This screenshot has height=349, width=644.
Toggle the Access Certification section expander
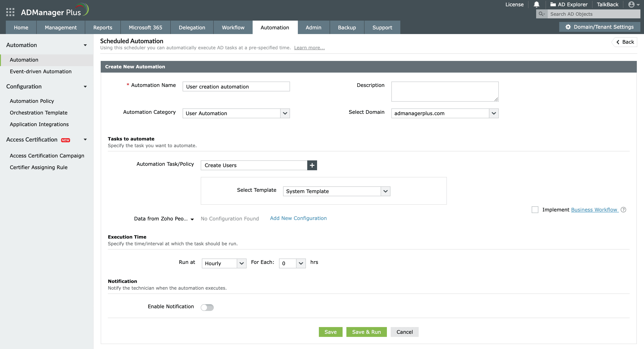[x=86, y=140]
